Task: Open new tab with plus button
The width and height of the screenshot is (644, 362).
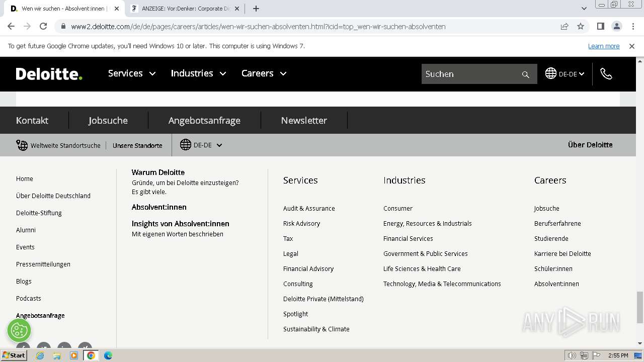Action: coord(256,9)
